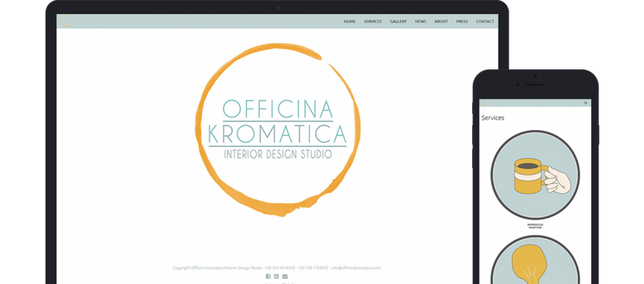This screenshot has height=284, width=644.
Task: Click the Services heading on the phone
Action: (x=493, y=118)
